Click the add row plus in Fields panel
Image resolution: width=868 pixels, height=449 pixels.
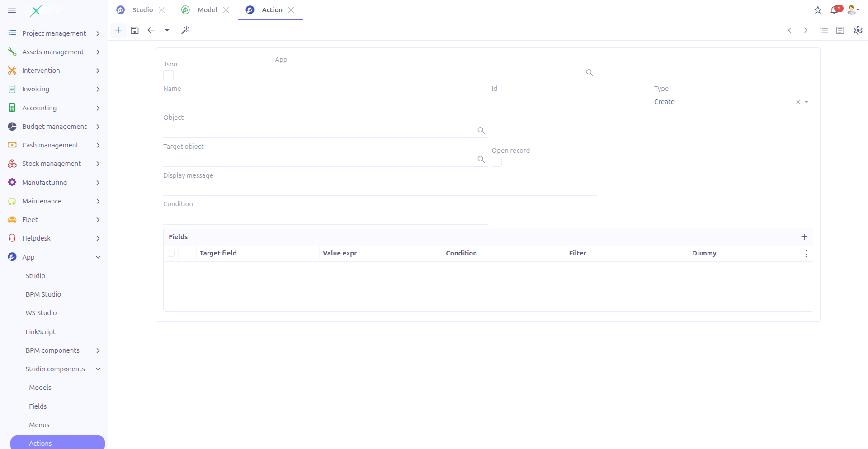click(804, 236)
